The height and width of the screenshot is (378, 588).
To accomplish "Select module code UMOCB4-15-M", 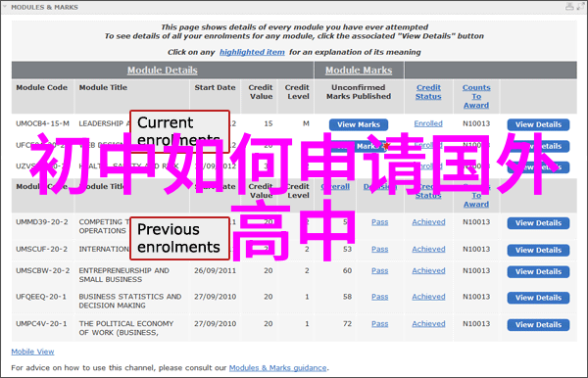I will click(x=42, y=123).
